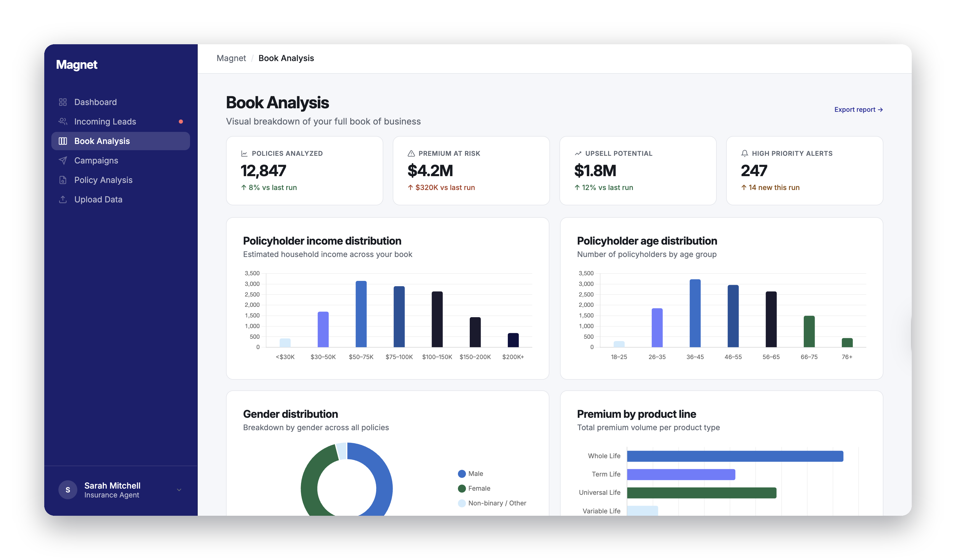956x560 pixels.
Task: Click the 12,847 policies analyzed value
Action: pos(263,171)
